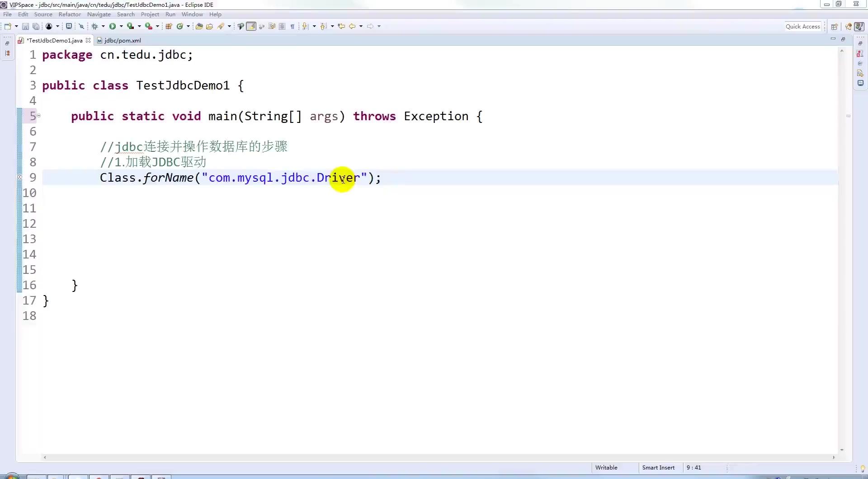Image resolution: width=868 pixels, height=479 pixels.
Task: Click the Save All toolbar icon
Action: click(x=36, y=26)
